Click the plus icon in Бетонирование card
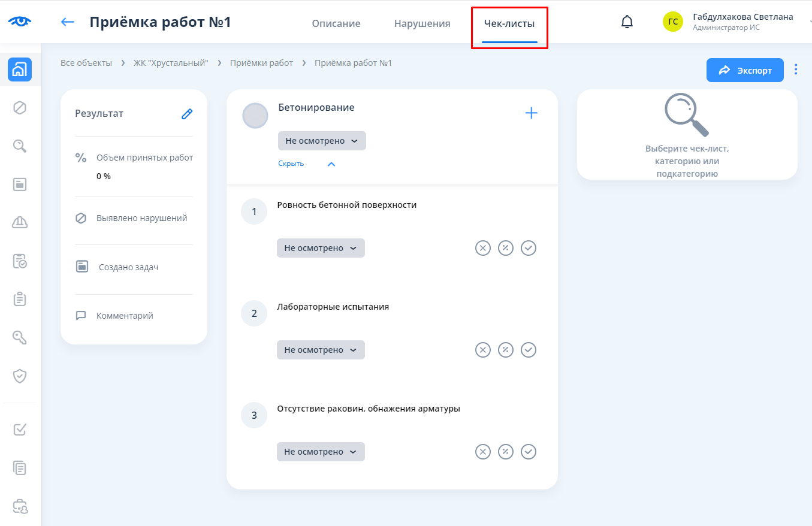This screenshot has width=812, height=526. (x=531, y=113)
